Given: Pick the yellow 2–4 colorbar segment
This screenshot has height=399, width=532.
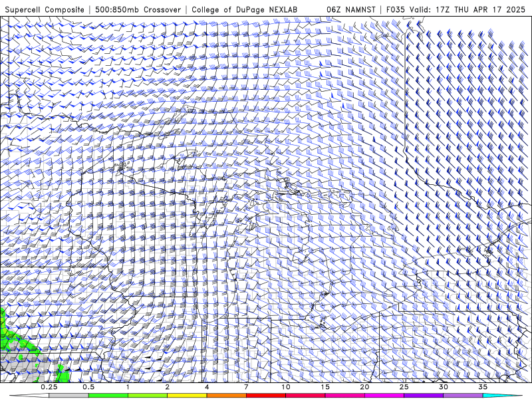Looking at the screenshot, I should pos(187,395).
